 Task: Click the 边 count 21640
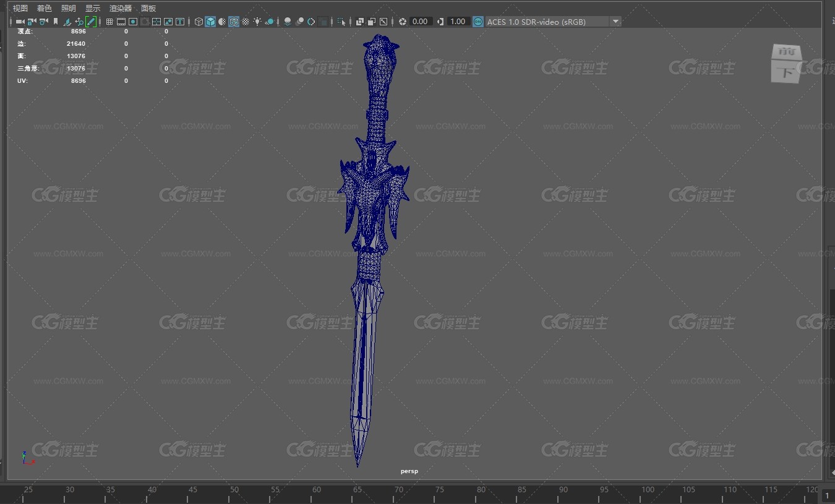76,44
